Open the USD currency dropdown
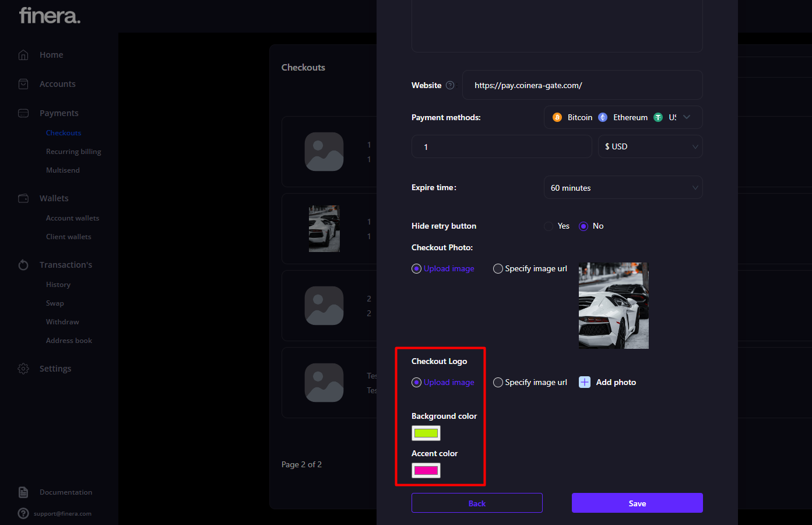 tap(650, 146)
